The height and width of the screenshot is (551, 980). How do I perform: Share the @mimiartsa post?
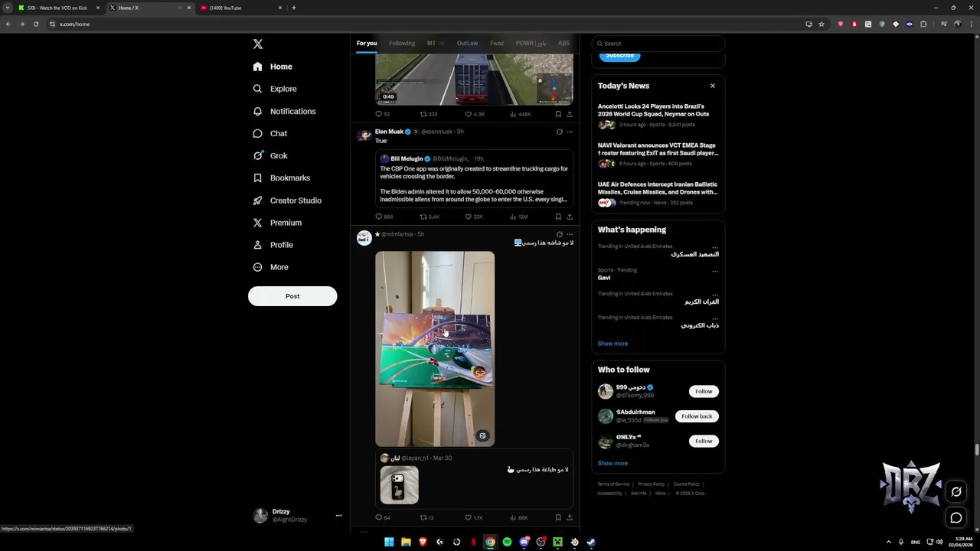coord(570,518)
